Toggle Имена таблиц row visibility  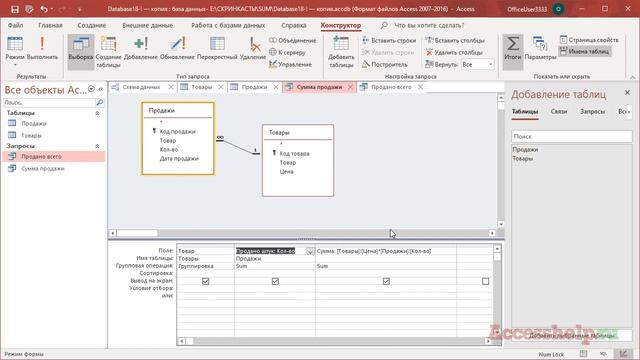tap(584, 51)
